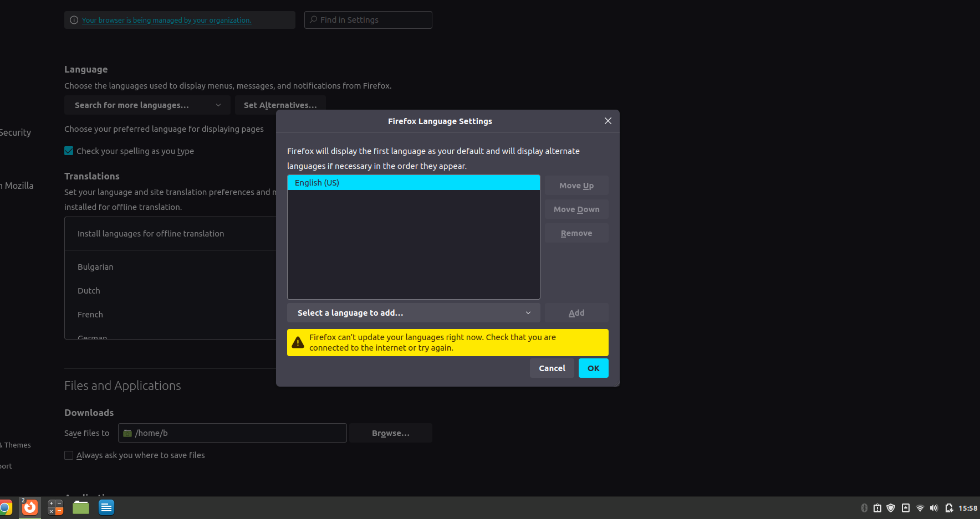Click the battery charging tray icon
The width and height of the screenshot is (980, 519).
click(949, 508)
